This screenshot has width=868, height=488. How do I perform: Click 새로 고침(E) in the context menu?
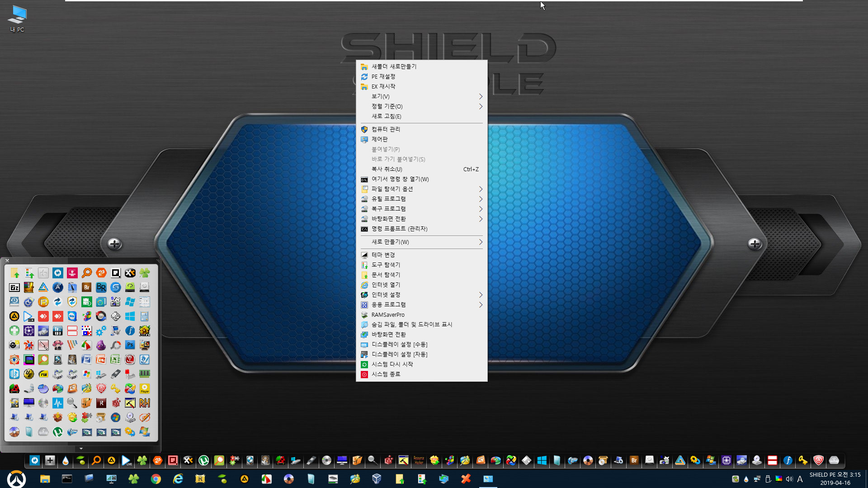[422, 116]
